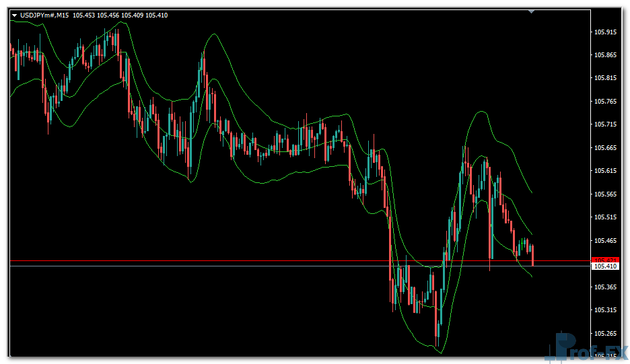Click the 105.465 price scale label
The image size is (630, 364).
606,241
